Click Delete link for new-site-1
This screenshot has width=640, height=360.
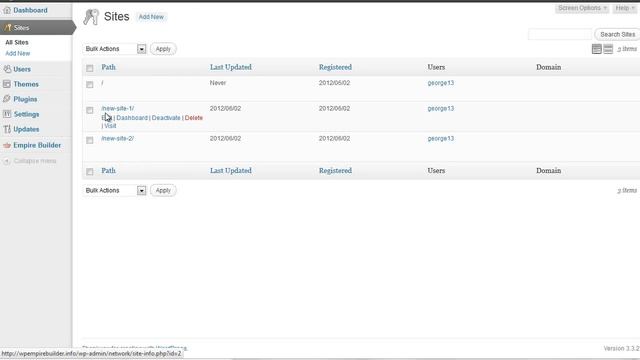coord(194,118)
